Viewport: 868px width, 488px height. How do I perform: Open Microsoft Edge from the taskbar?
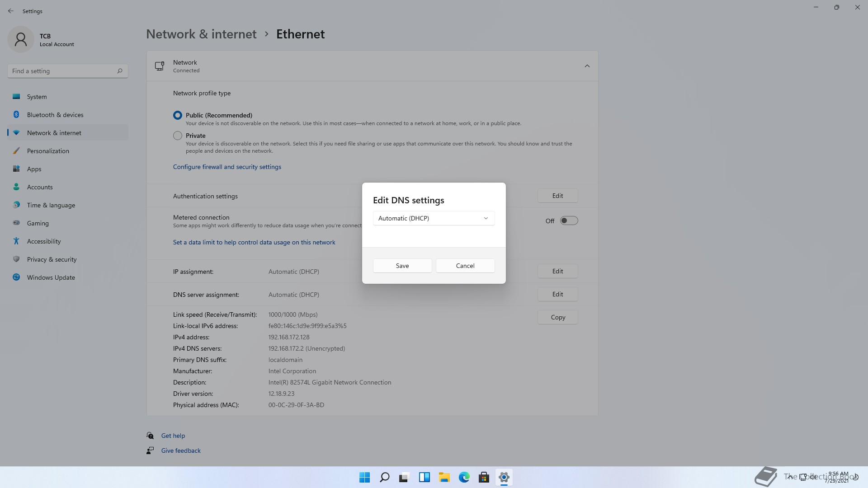(464, 477)
